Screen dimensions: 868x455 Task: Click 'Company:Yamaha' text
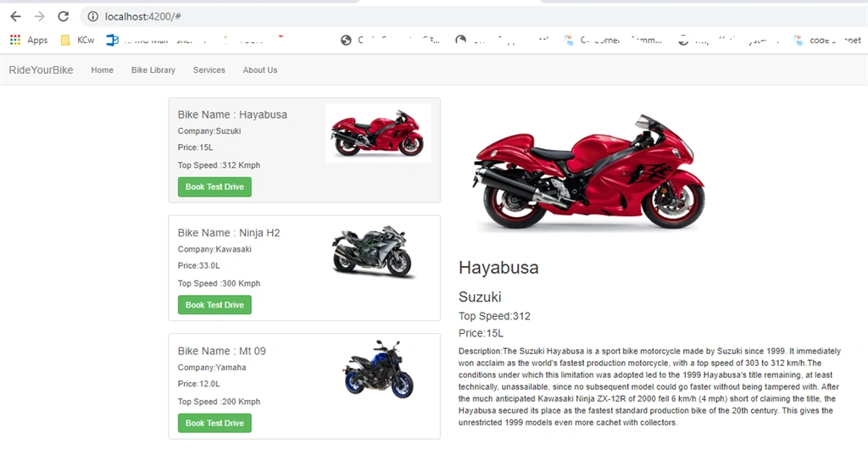212,368
